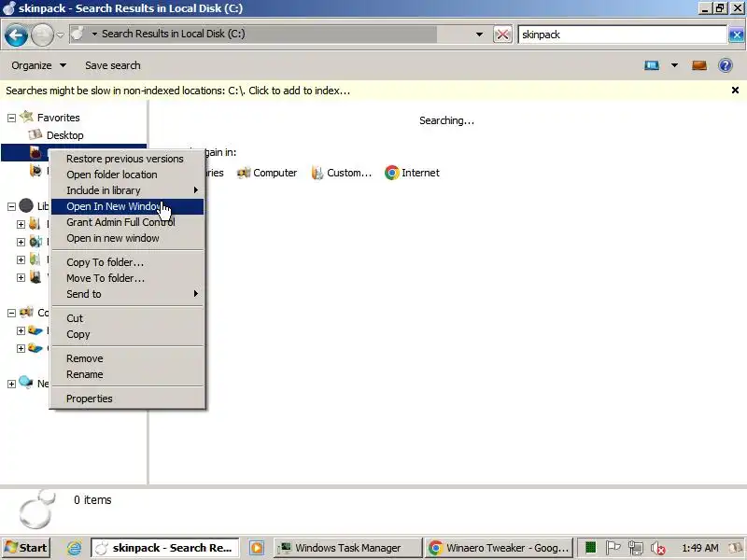747x560 pixels.
Task: Open recent pages dropdown beside Forward button
Action: pyautogui.click(x=60, y=35)
